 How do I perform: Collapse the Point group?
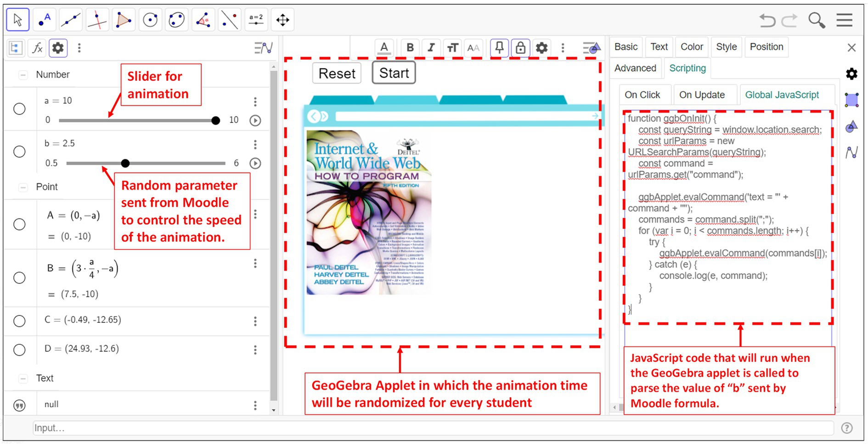pos(23,187)
